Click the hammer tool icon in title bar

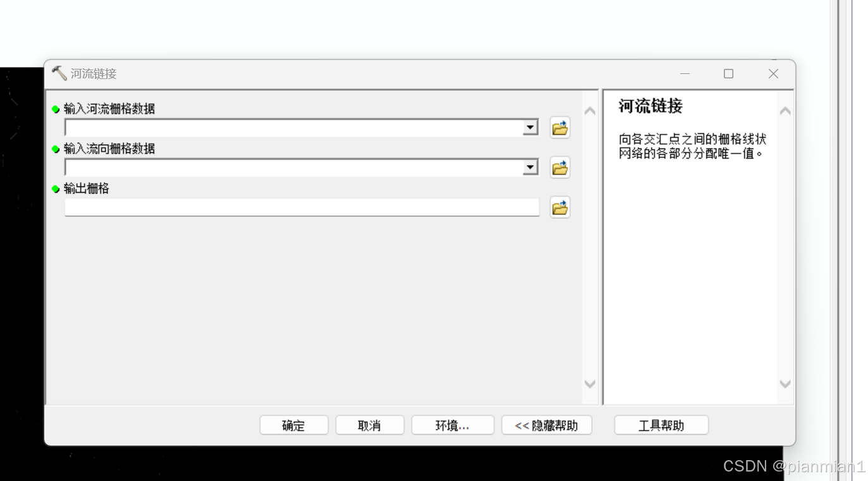click(59, 73)
